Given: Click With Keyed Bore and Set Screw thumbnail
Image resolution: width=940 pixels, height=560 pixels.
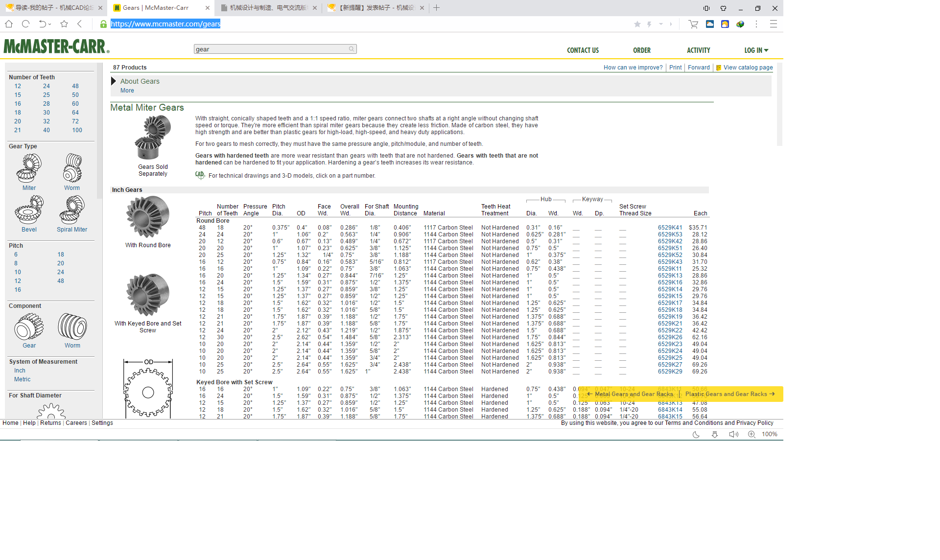Looking at the screenshot, I should [x=148, y=295].
